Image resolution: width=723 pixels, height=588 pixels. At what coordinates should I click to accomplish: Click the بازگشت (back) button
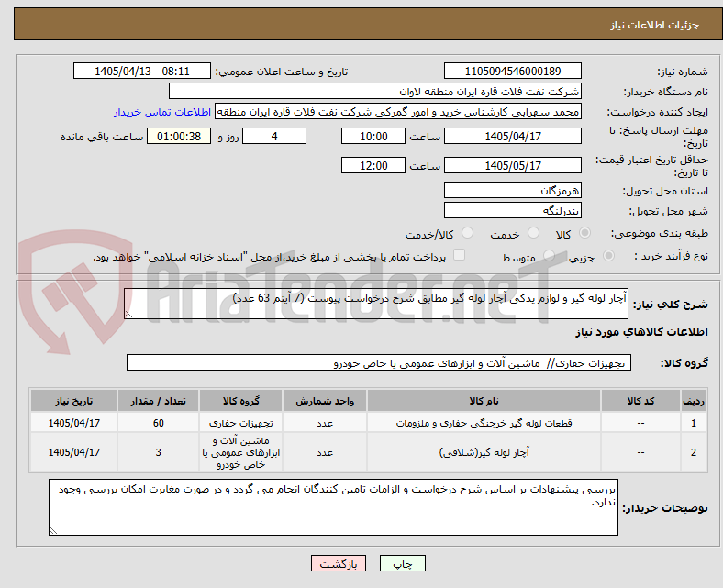339,563
